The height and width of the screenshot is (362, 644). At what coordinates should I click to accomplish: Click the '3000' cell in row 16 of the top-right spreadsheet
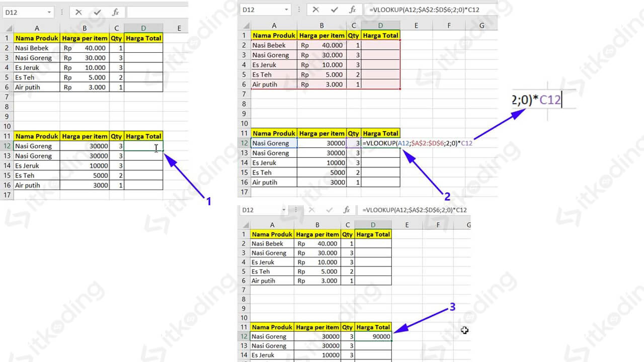[322, 183]
